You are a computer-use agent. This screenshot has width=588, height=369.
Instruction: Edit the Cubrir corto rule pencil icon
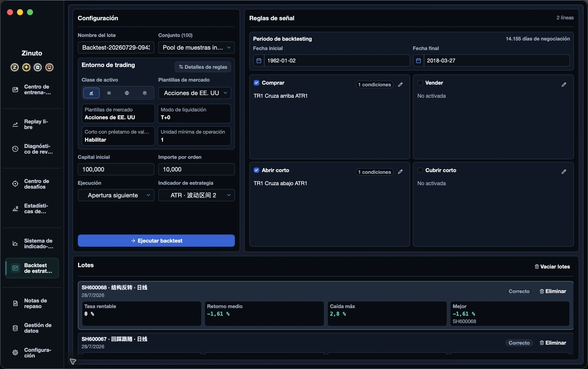pyautogui.click(x=564, y=172)
